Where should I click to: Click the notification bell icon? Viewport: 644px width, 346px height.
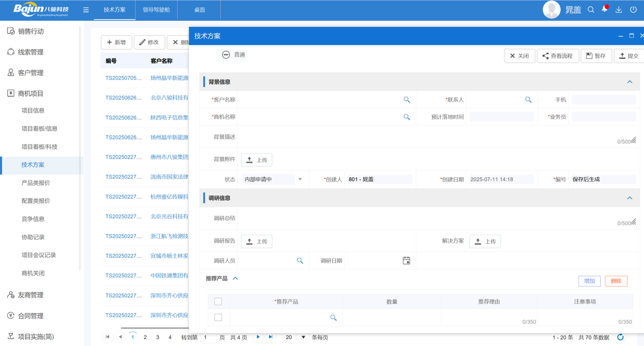(605, 10)
